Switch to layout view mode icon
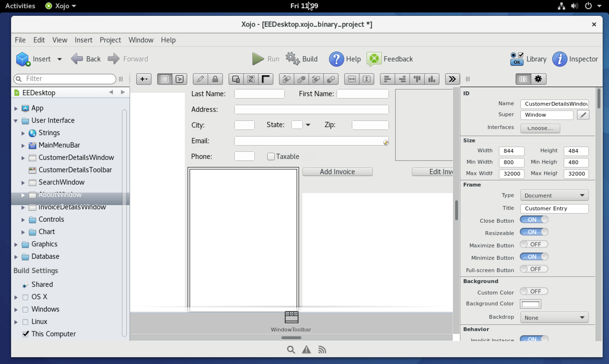Screen dimensions: 609x364 click(x=165, y=79)
